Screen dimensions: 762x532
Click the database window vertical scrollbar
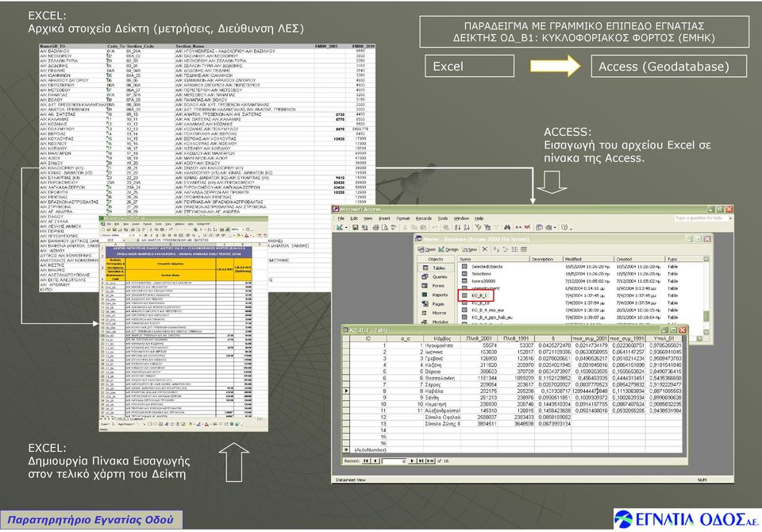coord(706,297)
